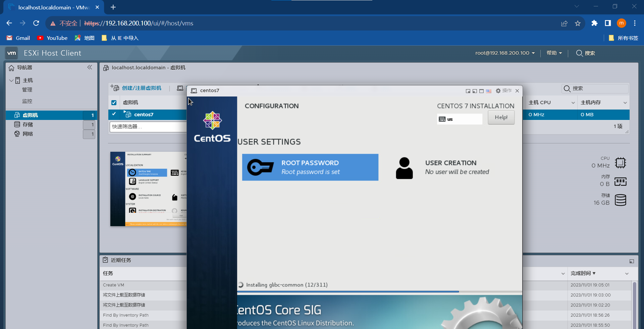The image size is (644, 329).
Task: Open the console 操作 gear menu
Action: pyautogui.click(x=503, y=91)
